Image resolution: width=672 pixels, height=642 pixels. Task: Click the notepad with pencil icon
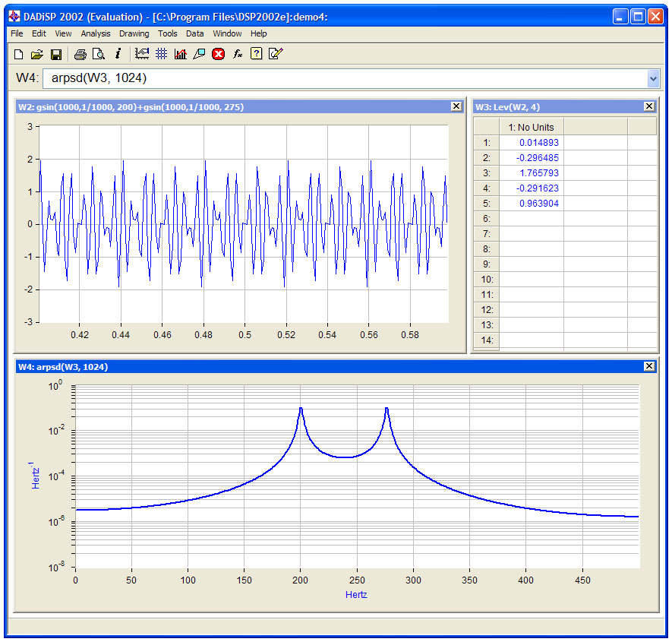(x=275, y=54)
